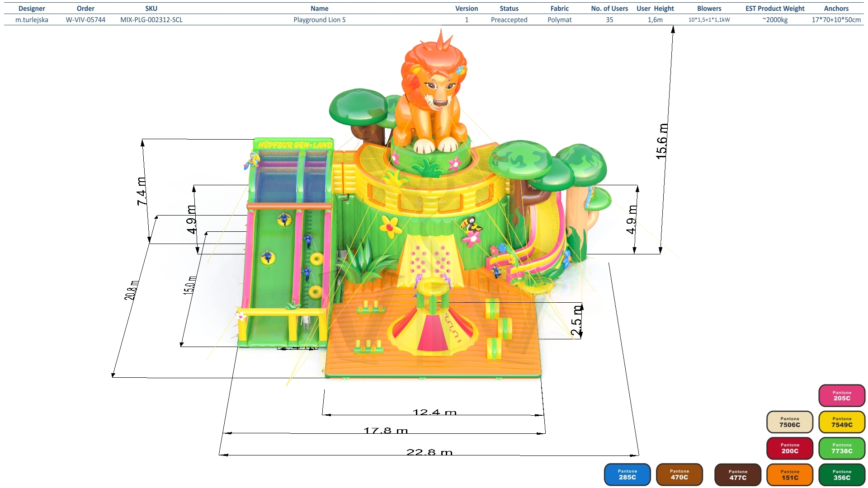Image resolution: width=868 pixels, height=488 pixels.
Task: Click the user height value 1,6m
Action: pyautogui.click(x=655, y=20)
